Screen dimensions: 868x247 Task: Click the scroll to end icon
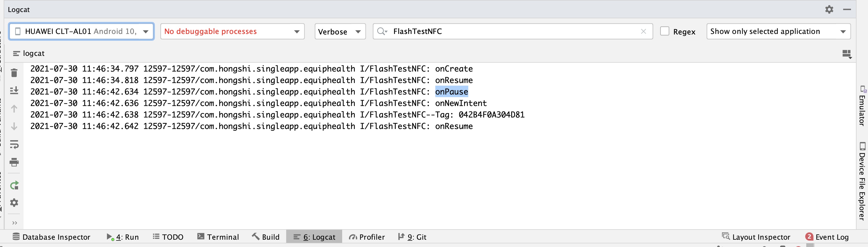14,91
